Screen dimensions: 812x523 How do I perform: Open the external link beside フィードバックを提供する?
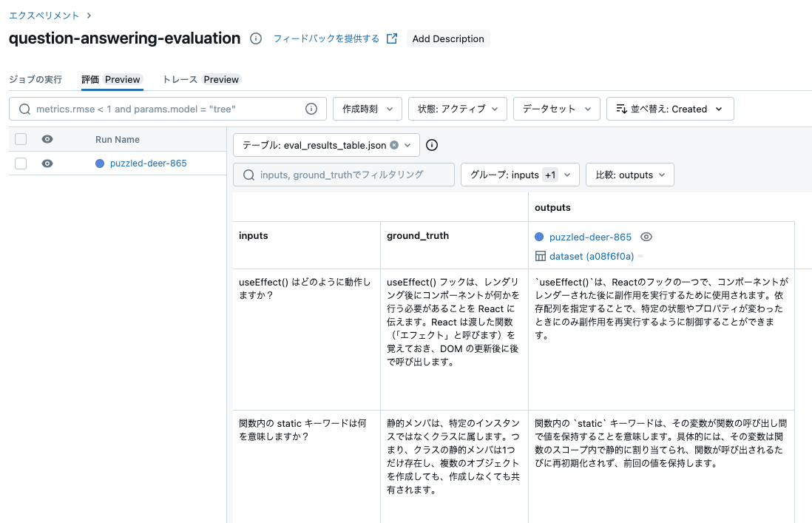[393, 38]
